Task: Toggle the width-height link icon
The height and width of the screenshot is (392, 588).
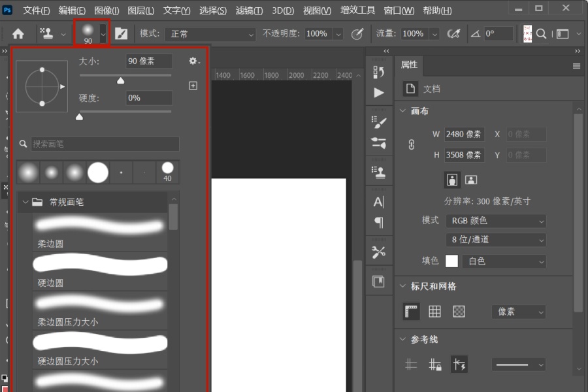Action: (412, 145)
